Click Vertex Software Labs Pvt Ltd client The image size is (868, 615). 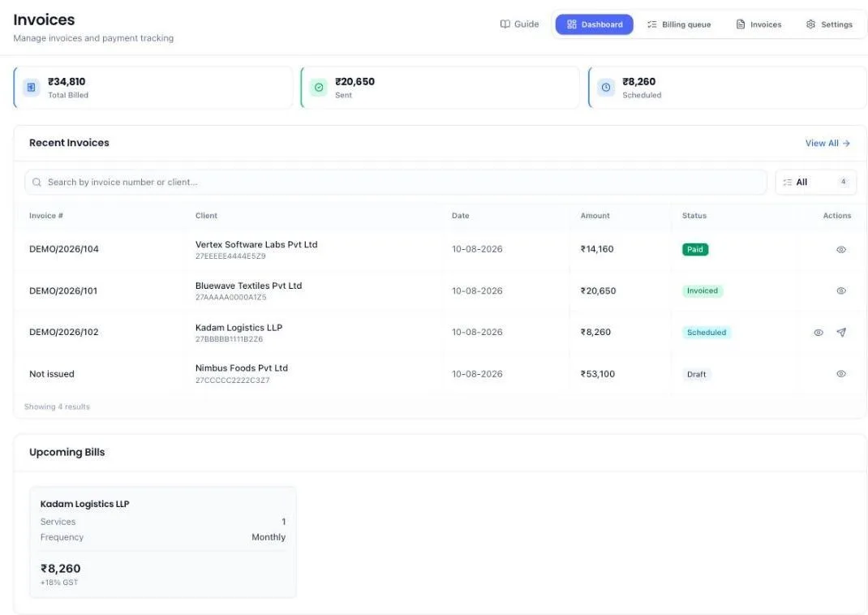(256, 245)
